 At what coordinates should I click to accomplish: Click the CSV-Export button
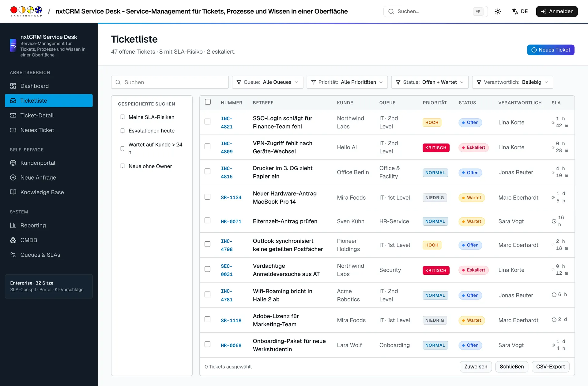pyautogui.click(x=550, y=367)
